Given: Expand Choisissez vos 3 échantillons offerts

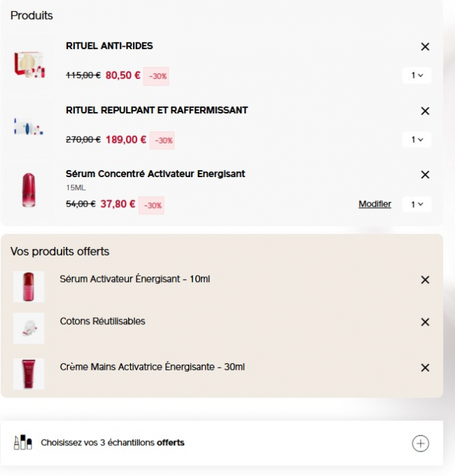Looking at the screenshot, I should [x=113, y=442].
